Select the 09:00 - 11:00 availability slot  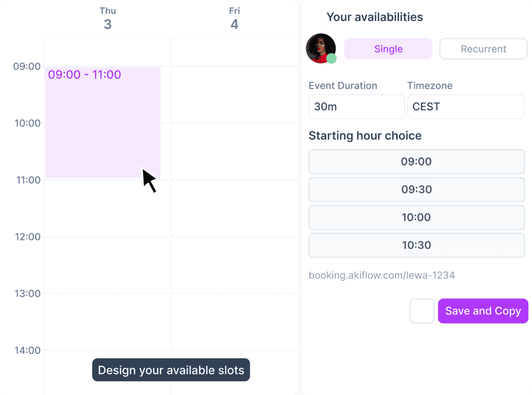(102, 123)
